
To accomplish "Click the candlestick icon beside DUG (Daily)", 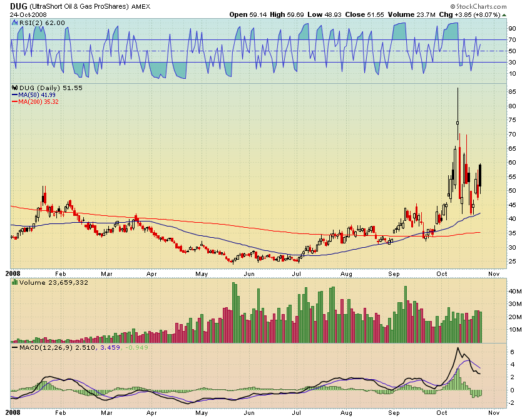I will 14,88.
